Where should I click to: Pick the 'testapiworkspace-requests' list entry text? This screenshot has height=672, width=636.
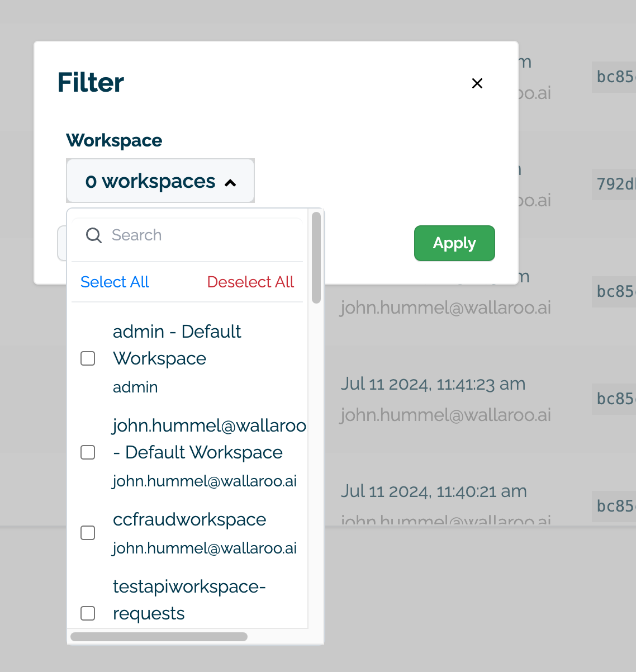[189, 599]
